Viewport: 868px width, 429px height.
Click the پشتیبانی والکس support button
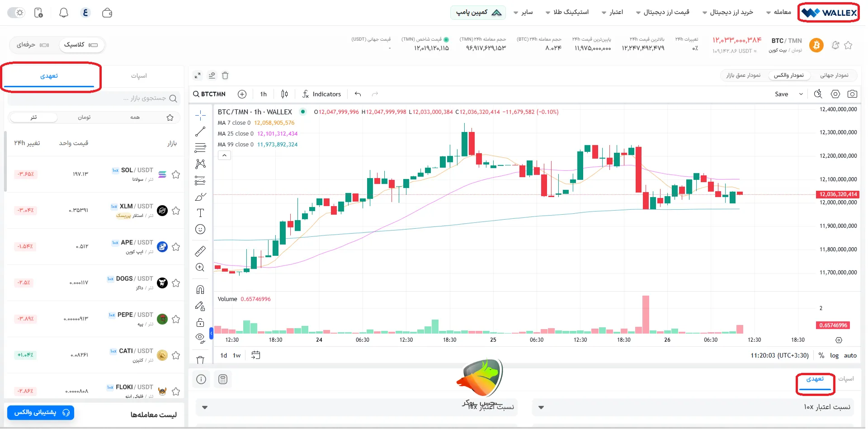[41, 413]
